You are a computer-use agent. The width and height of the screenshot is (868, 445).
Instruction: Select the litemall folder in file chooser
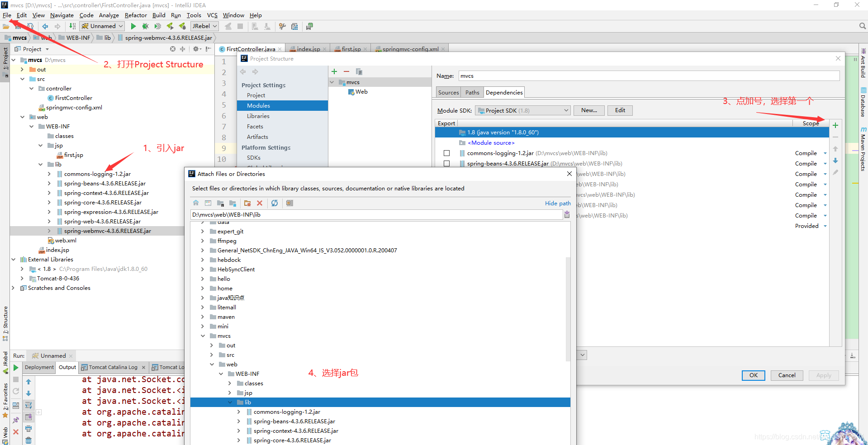(x=227, y=308)
